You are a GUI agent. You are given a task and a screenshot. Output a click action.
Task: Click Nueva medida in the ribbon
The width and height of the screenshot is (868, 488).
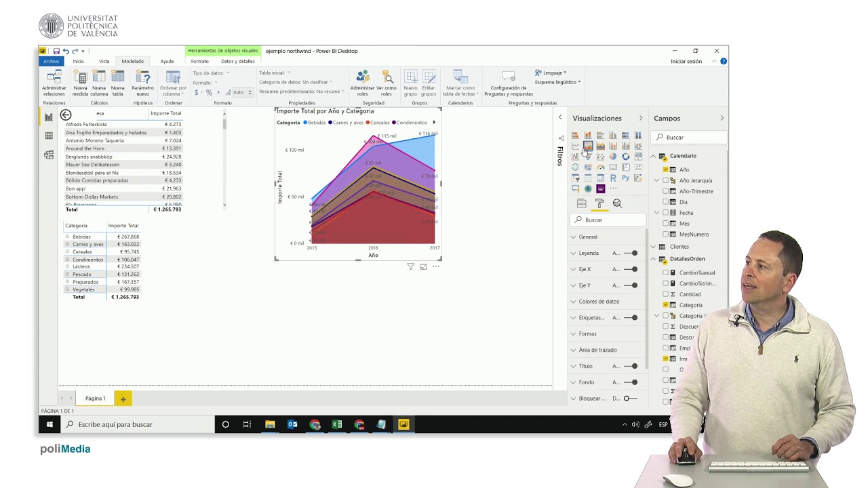coord(81,83)
